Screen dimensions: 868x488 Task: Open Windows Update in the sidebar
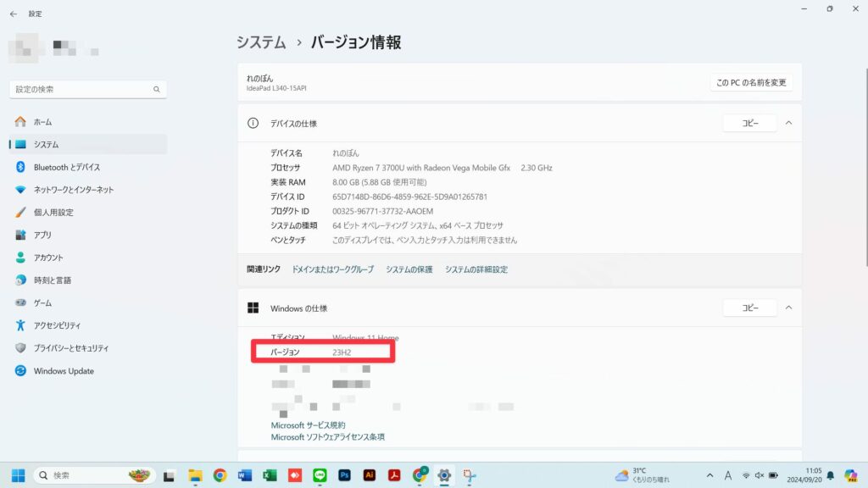tap(63, 371)
